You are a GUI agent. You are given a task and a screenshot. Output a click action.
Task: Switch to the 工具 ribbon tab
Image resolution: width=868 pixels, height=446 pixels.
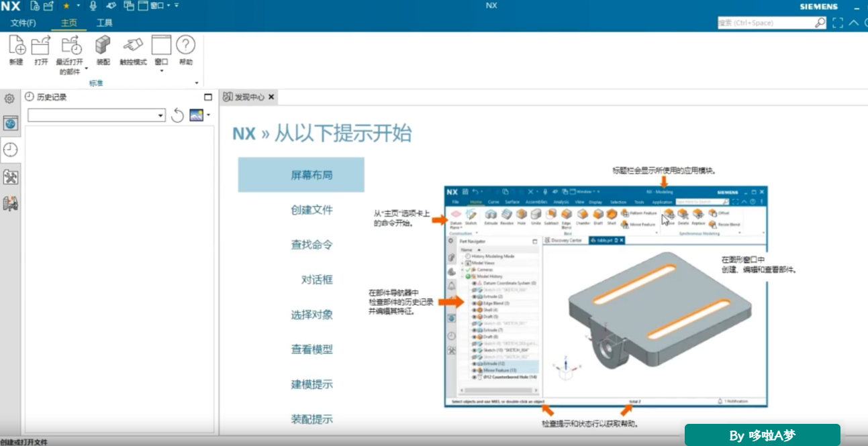105,23
